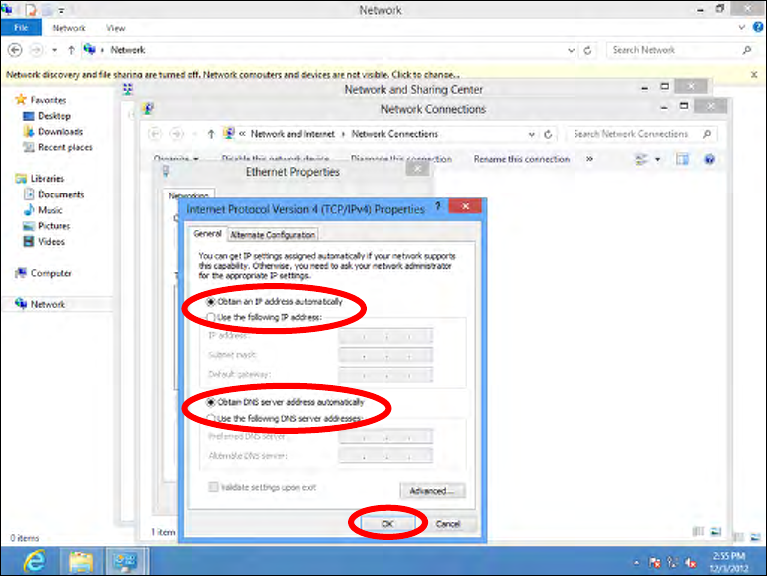Viewport: 767px width, 576px height.
Task: Go up one level in Network Connections
Action: point(211,134)
